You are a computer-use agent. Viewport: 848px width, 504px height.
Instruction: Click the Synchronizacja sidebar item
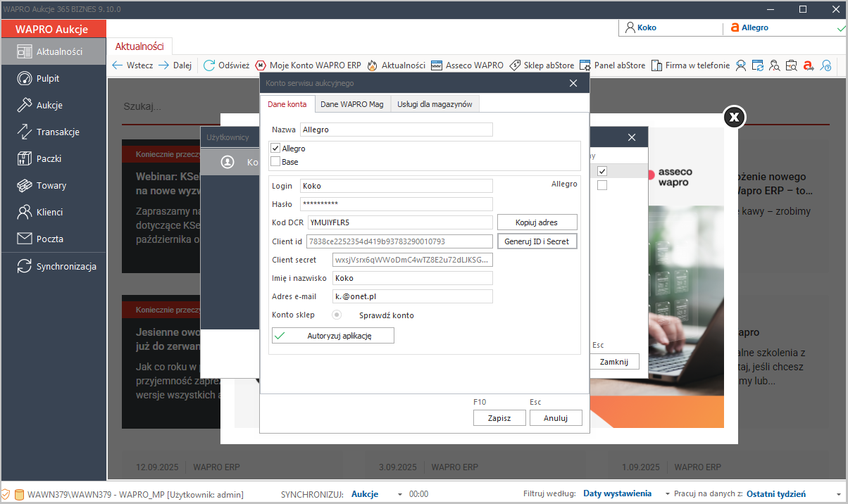(66, 267)
